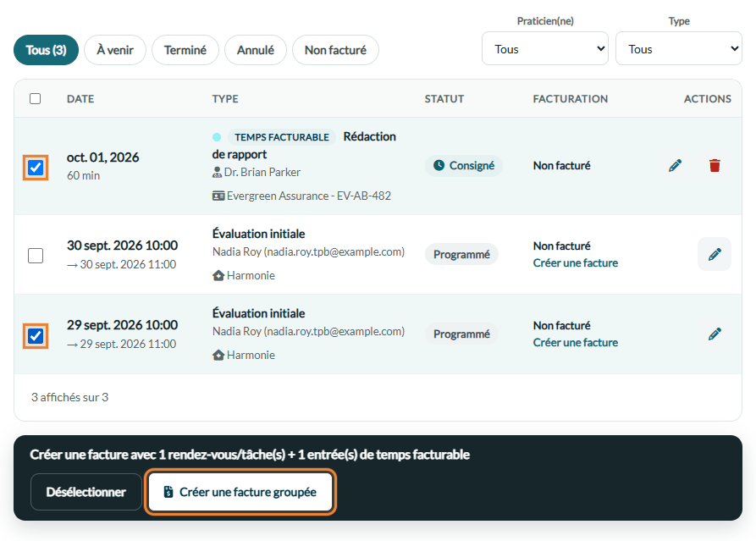The image size is (756, 541).
Task: Uncheck the oct. 01, 2026 row checkbox
Action: tap(36, 168)
